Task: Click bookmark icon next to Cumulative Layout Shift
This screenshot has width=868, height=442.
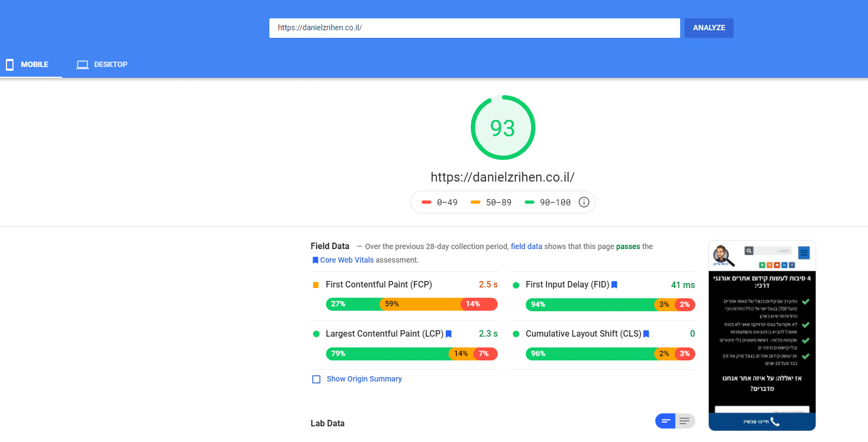Action: [646, 334]
